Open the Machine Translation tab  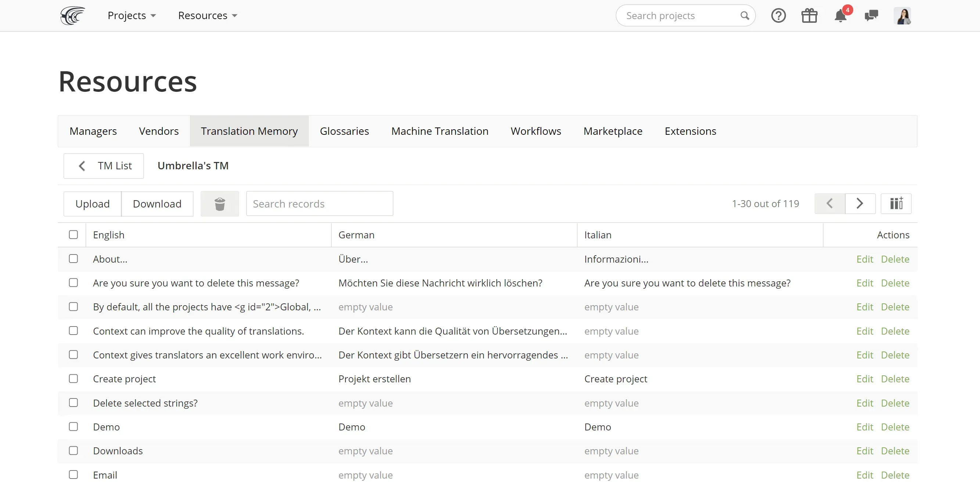pyautogui.click(x=439, y=131)
